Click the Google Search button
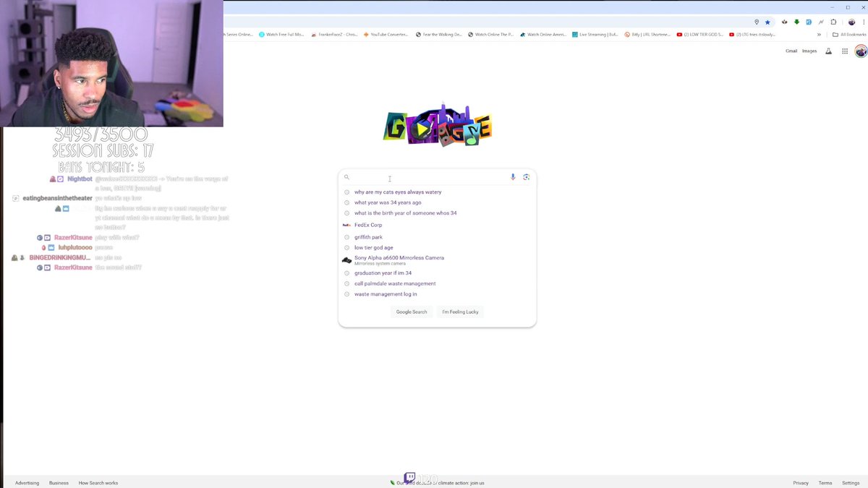 coord(412,312)
